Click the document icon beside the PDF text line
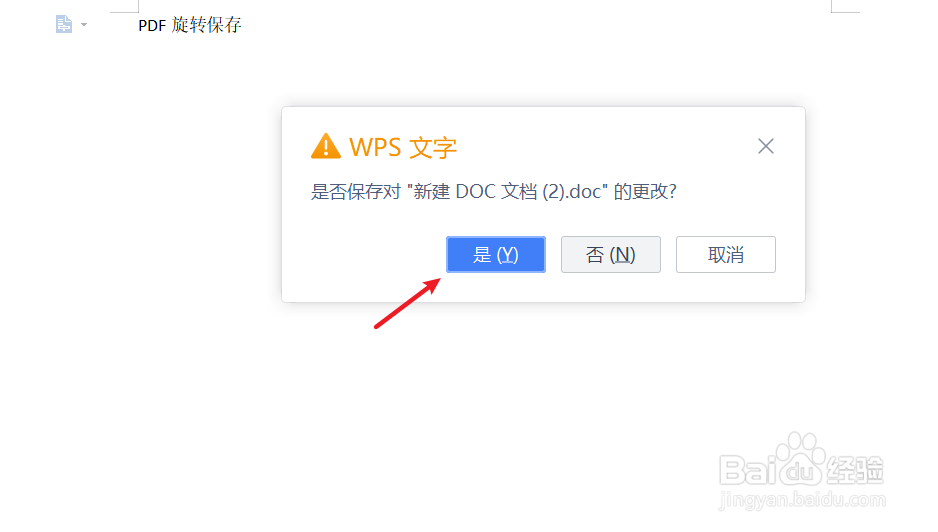Image resolution: width=938 pixels, height=532 pixels. pyautogui.click(x=64, y=25)
